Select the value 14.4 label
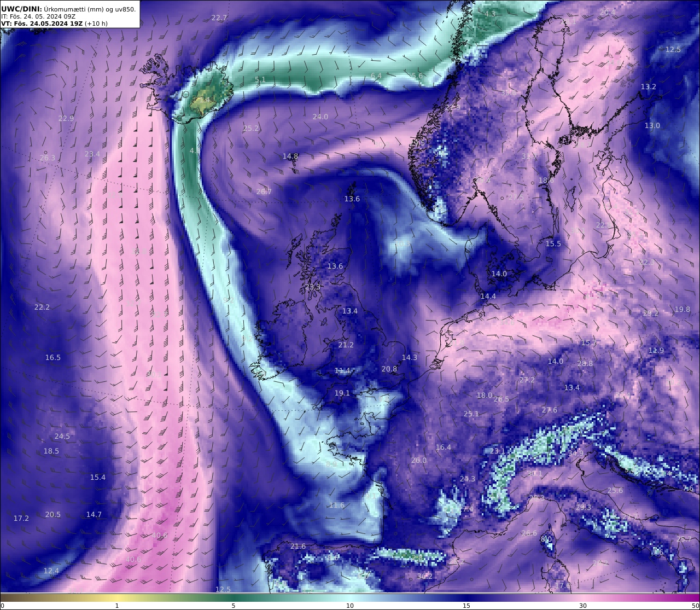 click(488, 296)
